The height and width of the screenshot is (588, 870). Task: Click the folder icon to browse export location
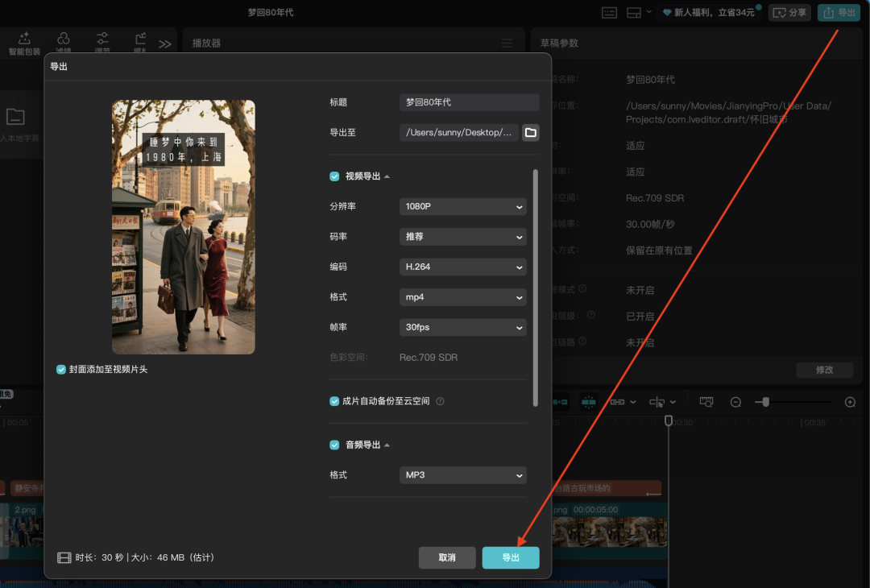[530, 132]
